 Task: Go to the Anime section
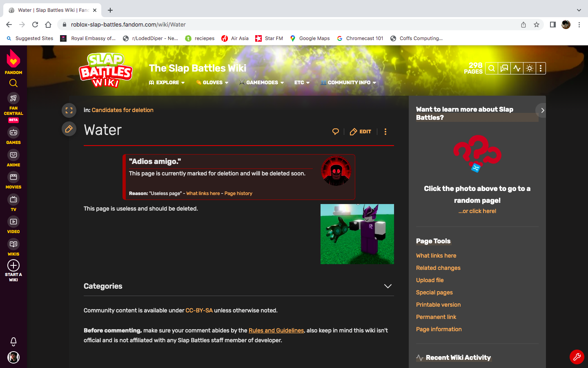click(13, 158)
